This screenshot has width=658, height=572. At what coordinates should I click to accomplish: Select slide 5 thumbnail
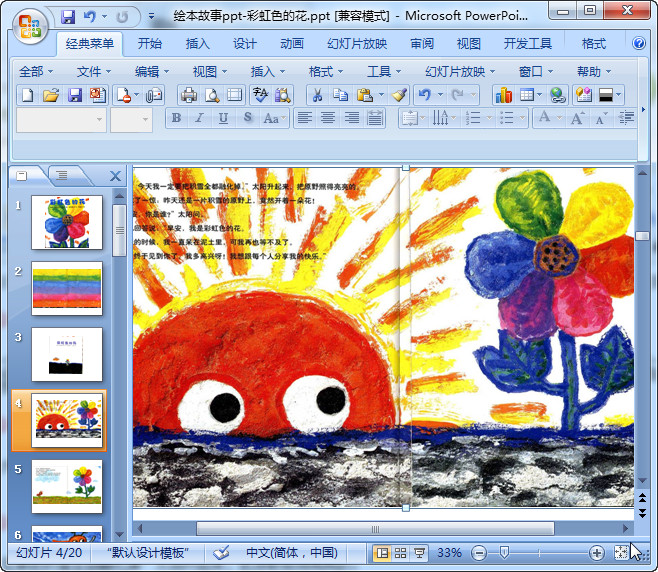pos(67,487)
